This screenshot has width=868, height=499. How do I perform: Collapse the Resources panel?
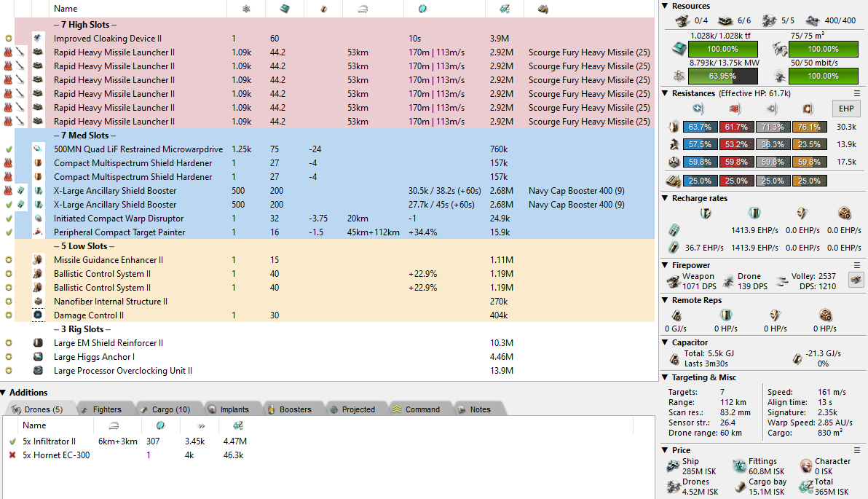pyautogui.click(x=665, y=6)
